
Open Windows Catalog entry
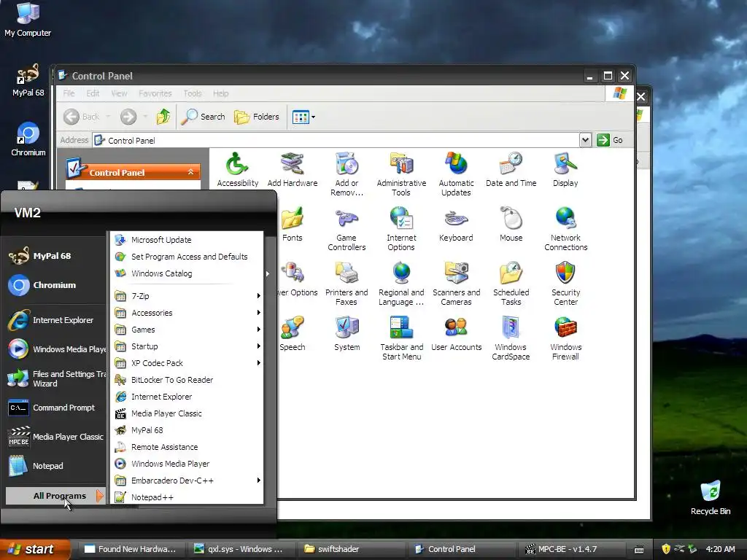point(187,273)
